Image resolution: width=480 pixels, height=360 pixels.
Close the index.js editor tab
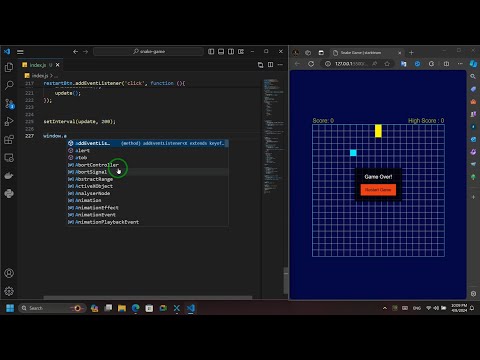point(58,65)
